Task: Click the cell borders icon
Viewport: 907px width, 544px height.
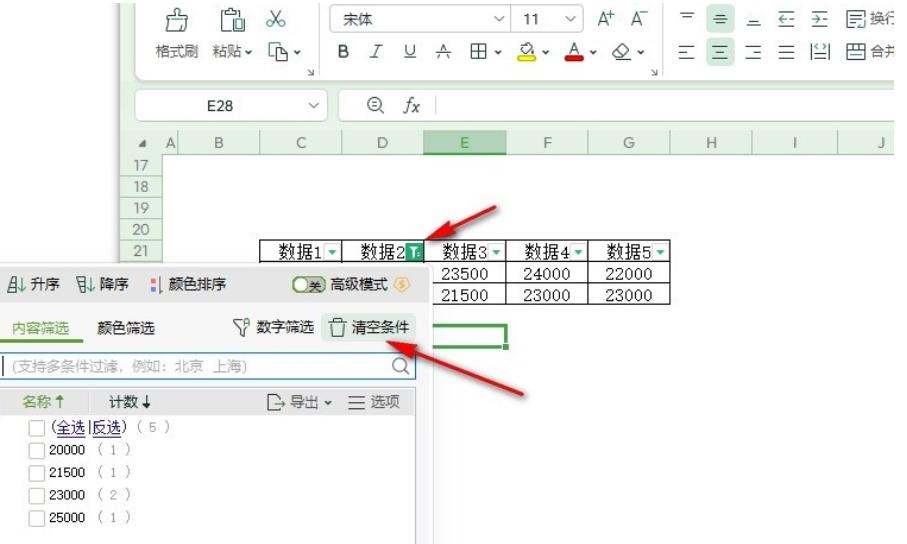Action: tap(478, 52)
